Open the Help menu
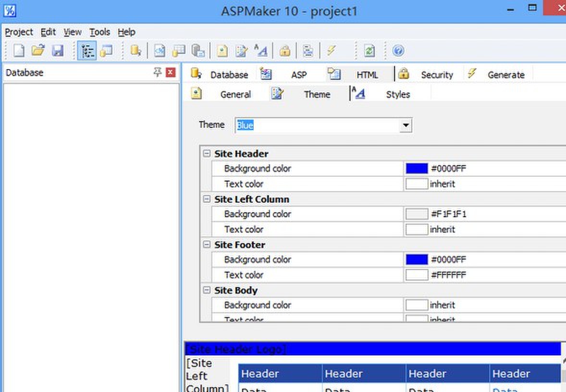566x392 pixels. tap(126, 32)
